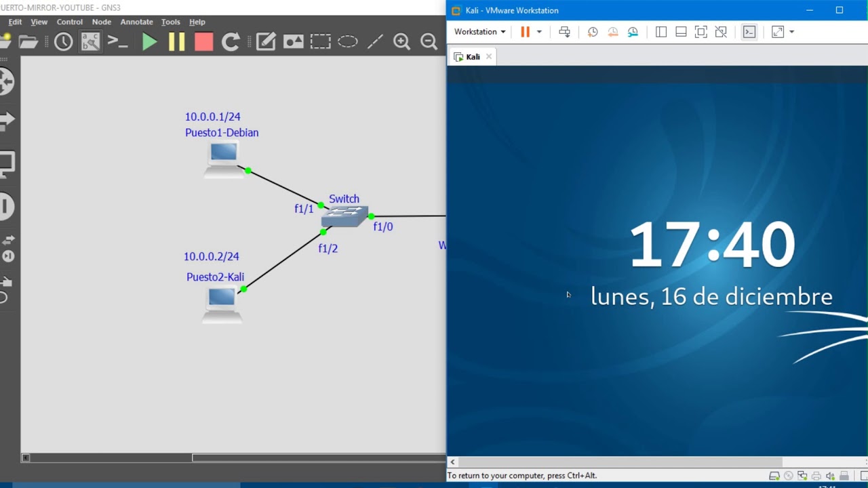The width and height of the screenshot is (868, 488).
Task: Select the Draw rectangle tool
Action: (x=320, y=42)
